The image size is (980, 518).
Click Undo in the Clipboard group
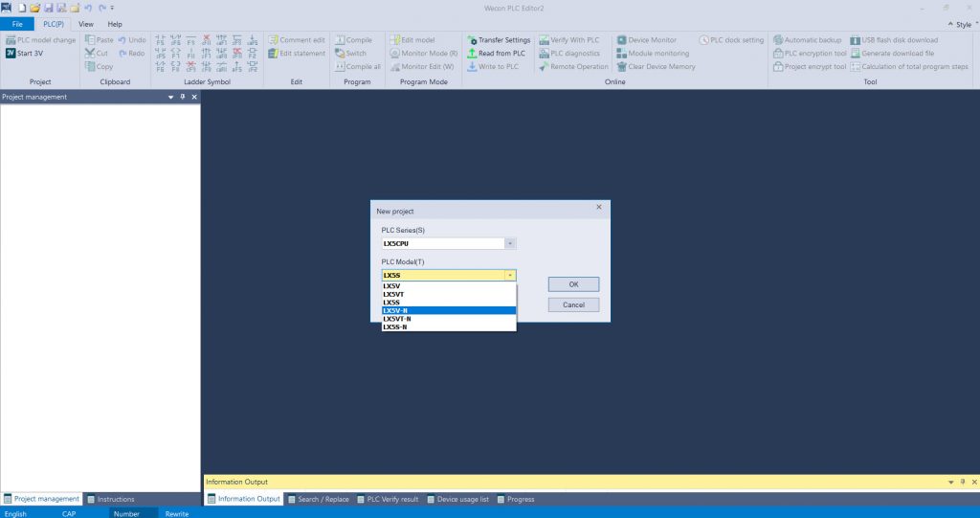point(132,39)
